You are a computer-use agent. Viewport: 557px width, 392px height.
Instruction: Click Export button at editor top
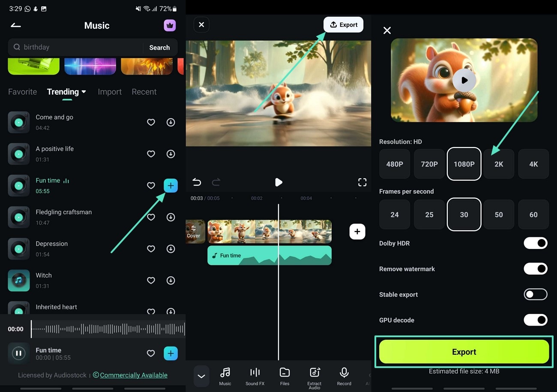(343, 25)
